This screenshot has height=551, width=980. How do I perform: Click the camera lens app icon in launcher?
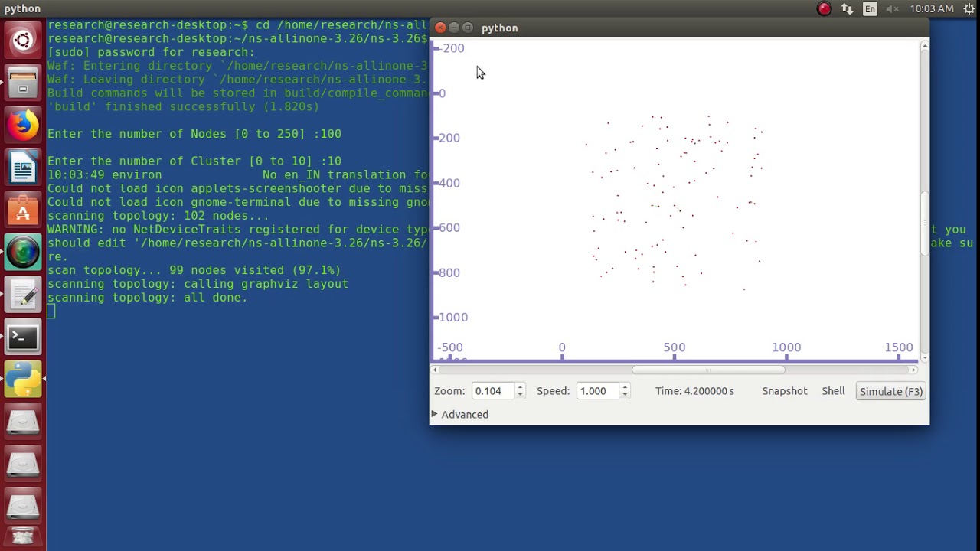tap(23, 252)
